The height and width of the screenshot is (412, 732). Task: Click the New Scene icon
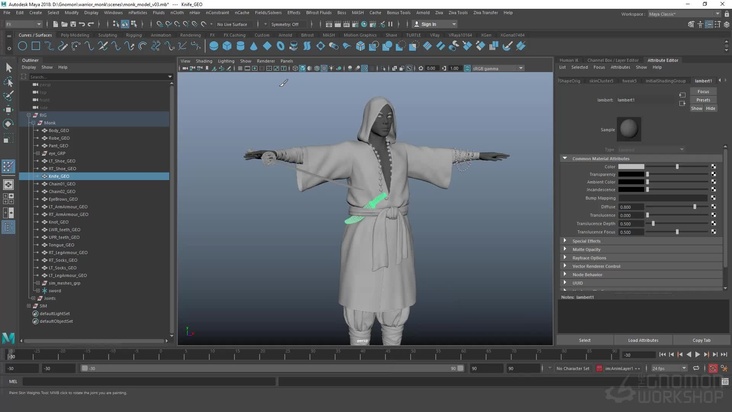click(56, 24)
